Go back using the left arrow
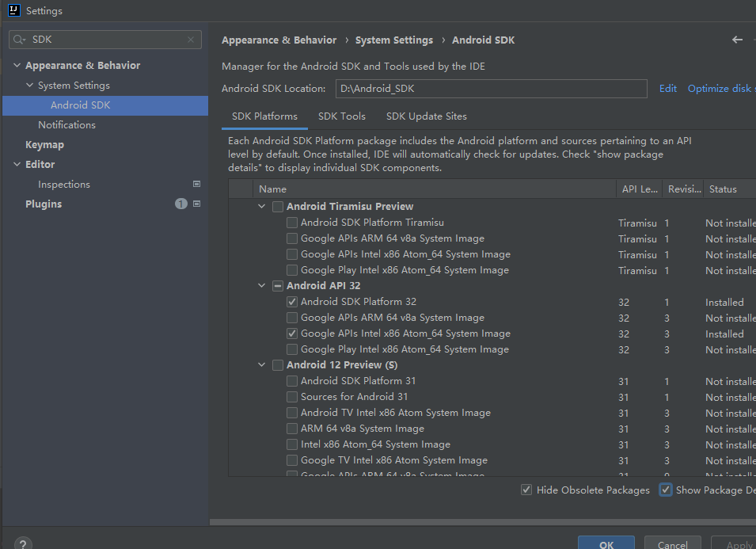Image resolution: width=756 pixels, height=549 pixels. [x=737, y=40]
